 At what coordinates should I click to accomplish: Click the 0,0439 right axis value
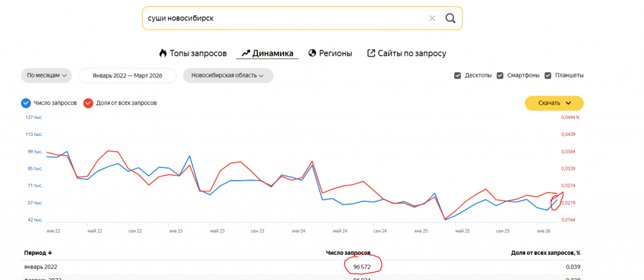click(x=569, y=135)
